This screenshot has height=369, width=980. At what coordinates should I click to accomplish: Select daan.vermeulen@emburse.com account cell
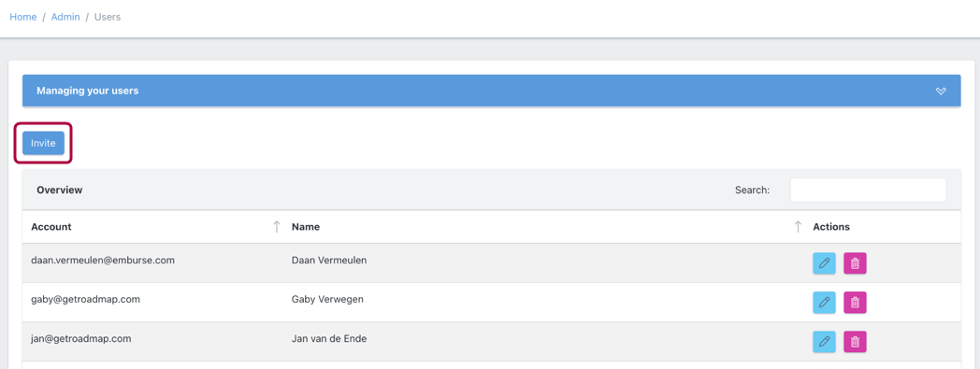103,261
